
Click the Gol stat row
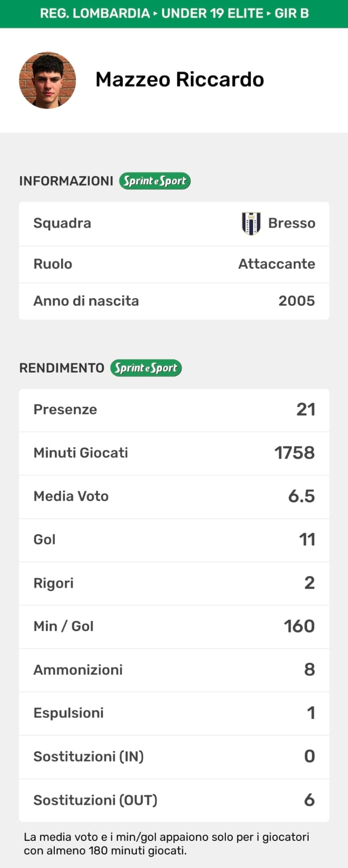pos(174,539)
